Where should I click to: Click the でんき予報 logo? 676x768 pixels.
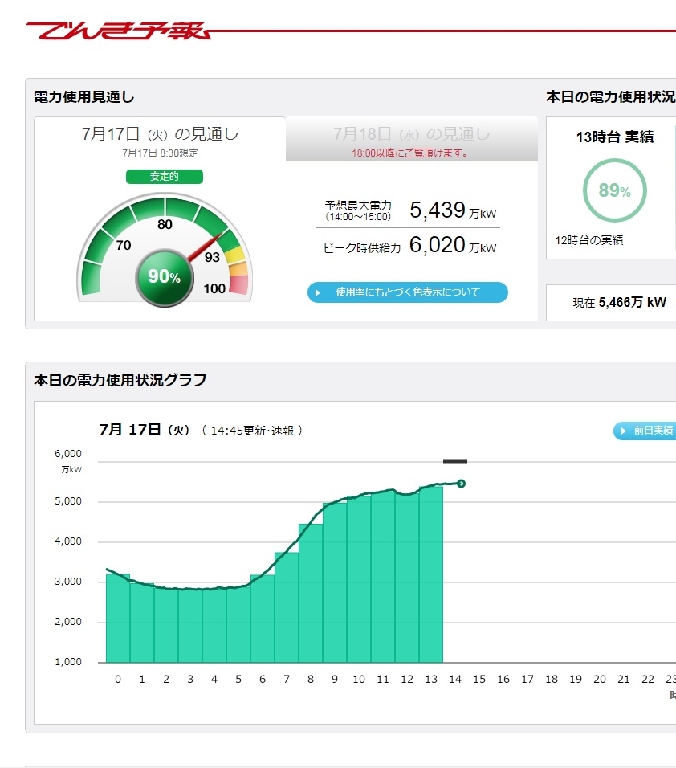(118, 30)
